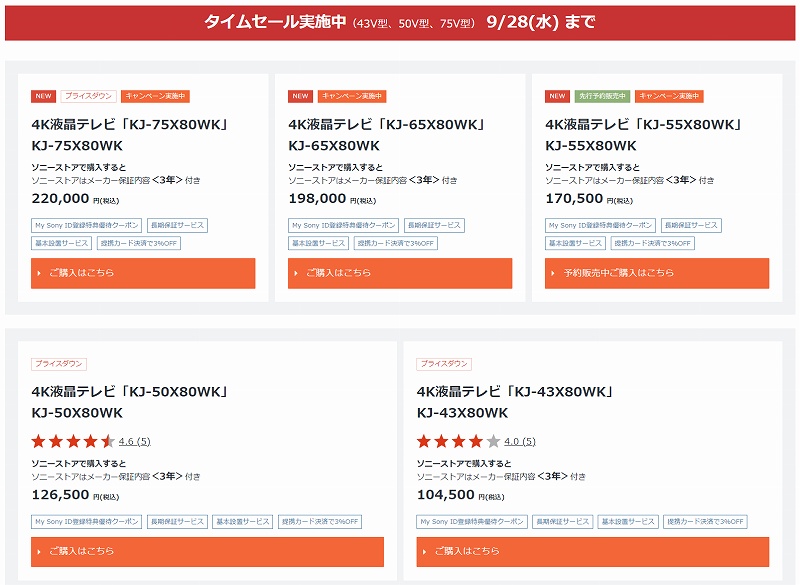Click the タイムセール実施中 red banner
This screenshot has width=800, height=585.
click(400, 22)
